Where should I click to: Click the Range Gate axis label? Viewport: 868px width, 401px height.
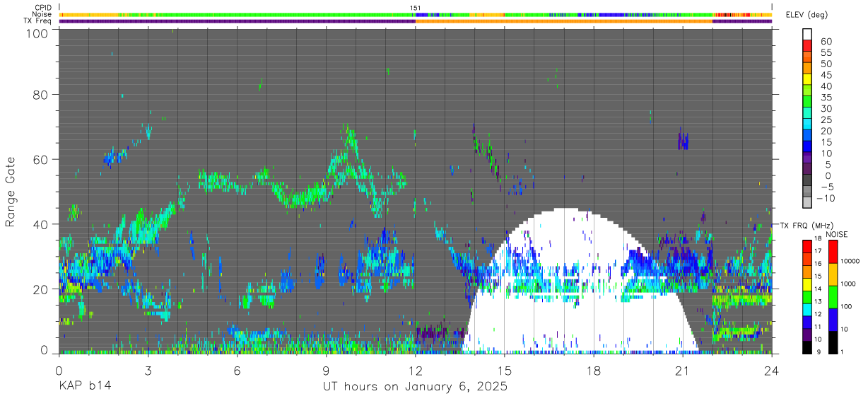pos(11,192)
